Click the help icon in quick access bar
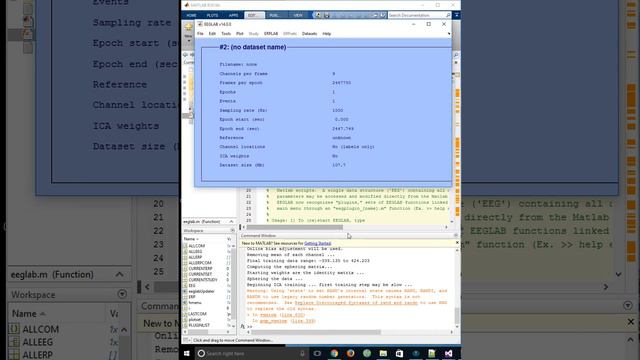 383,15
